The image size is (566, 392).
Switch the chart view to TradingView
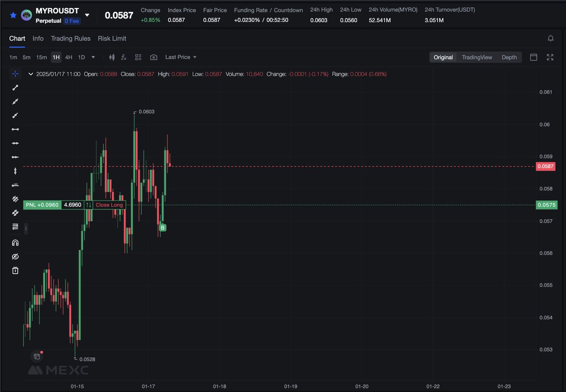(477, 57)
